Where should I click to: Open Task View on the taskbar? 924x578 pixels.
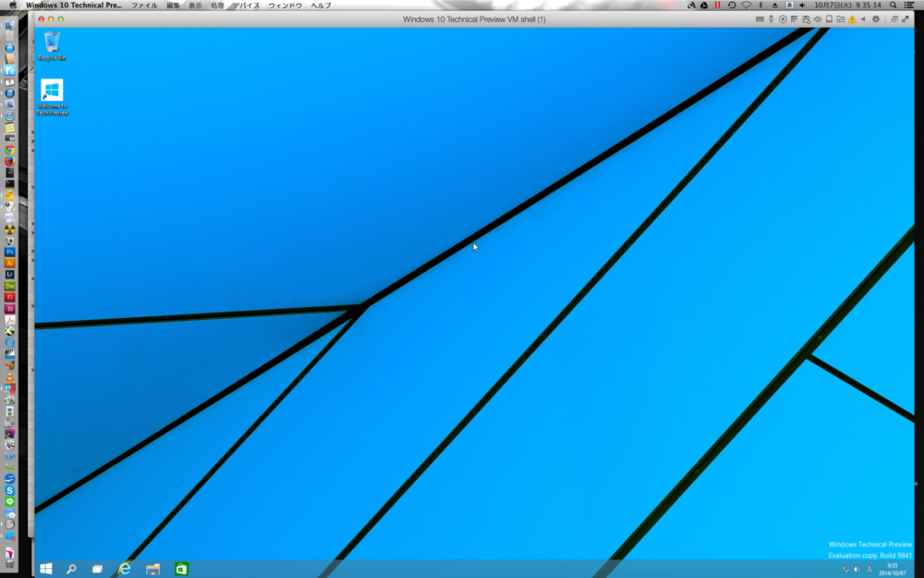coord(97,569)
